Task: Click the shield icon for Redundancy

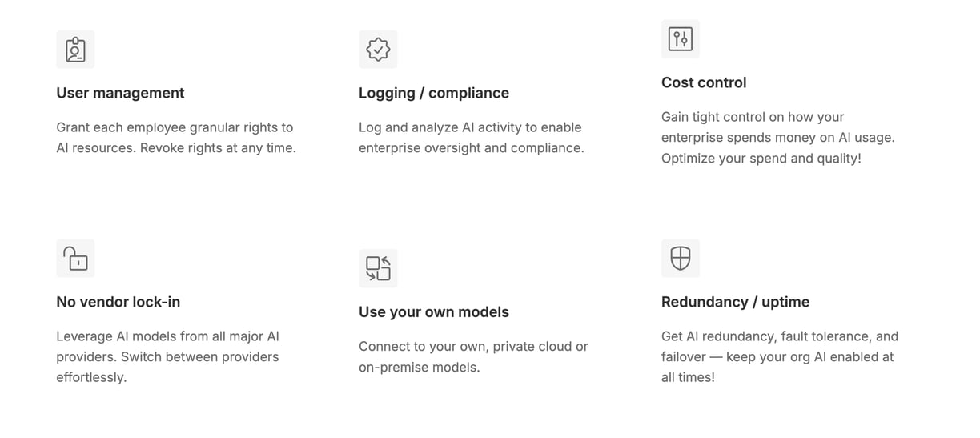Action: [x=681, y=258]
